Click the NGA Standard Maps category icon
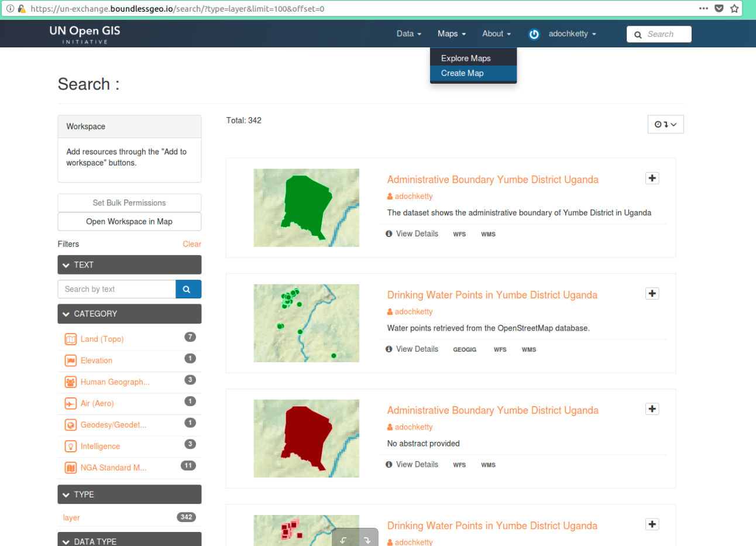Screen dimensions: 756x546 [70, 468]
